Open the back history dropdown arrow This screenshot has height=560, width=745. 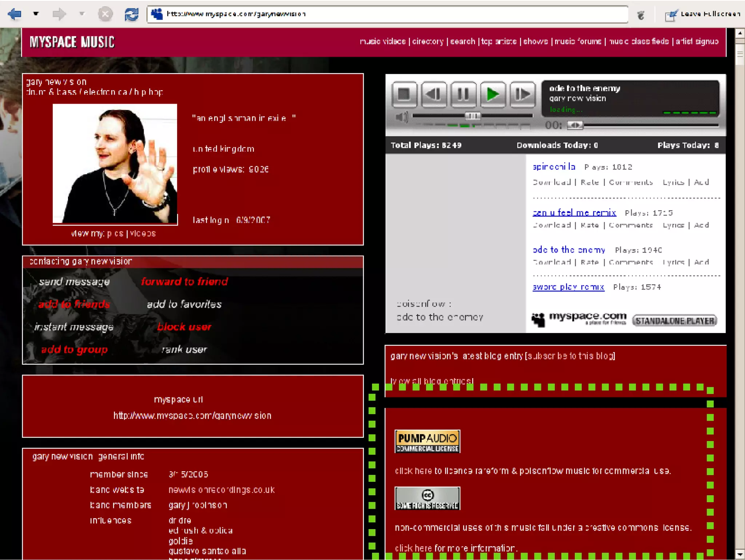point(36,14)
